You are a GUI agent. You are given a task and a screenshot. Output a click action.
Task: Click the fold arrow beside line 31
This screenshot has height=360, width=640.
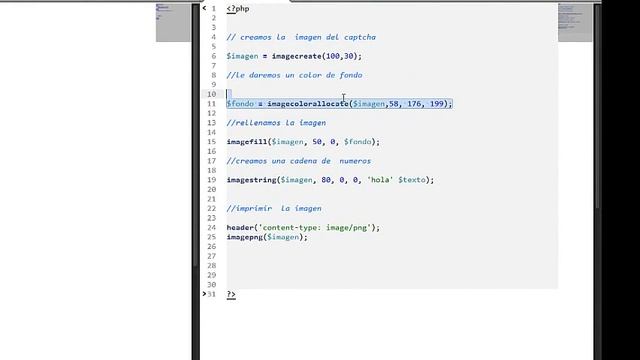click(204, 293)
